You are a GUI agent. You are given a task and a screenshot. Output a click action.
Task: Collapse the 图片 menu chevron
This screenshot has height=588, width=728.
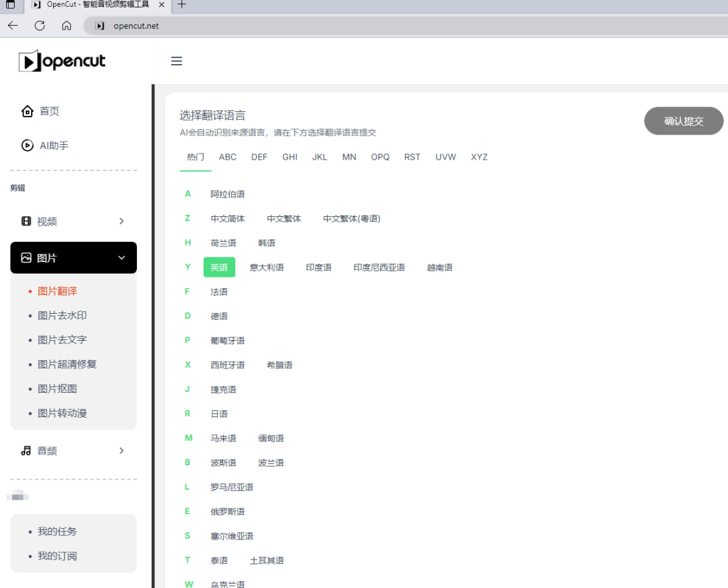pos(121,257)
